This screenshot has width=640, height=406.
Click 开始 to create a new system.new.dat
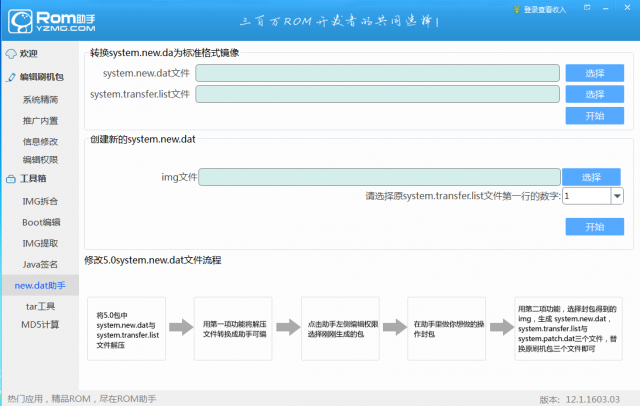coord(594,227)
